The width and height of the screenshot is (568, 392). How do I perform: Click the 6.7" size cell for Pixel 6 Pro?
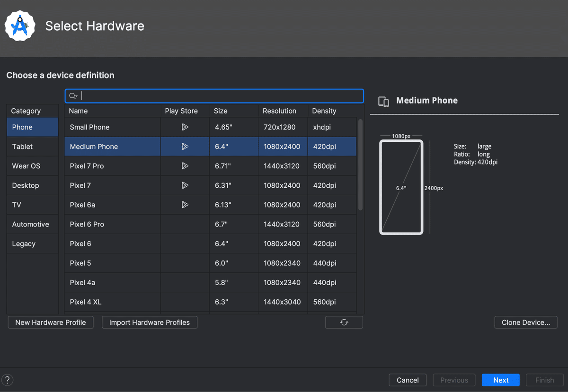[x=234, y=224]
